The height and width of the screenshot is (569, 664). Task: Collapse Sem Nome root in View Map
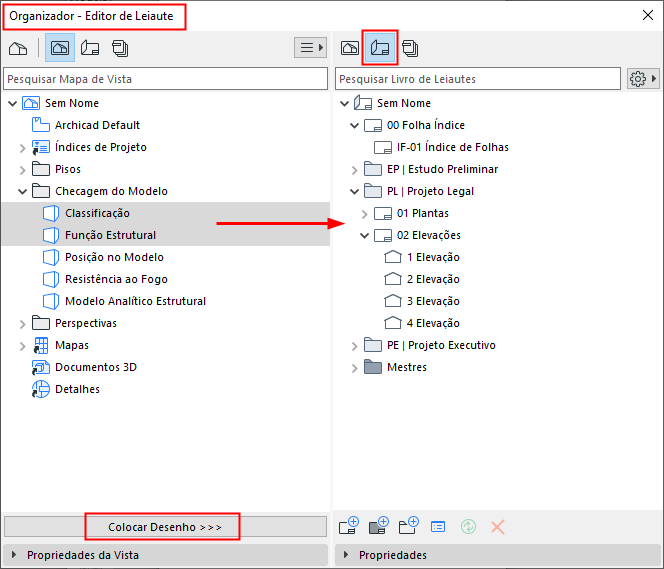13,103
